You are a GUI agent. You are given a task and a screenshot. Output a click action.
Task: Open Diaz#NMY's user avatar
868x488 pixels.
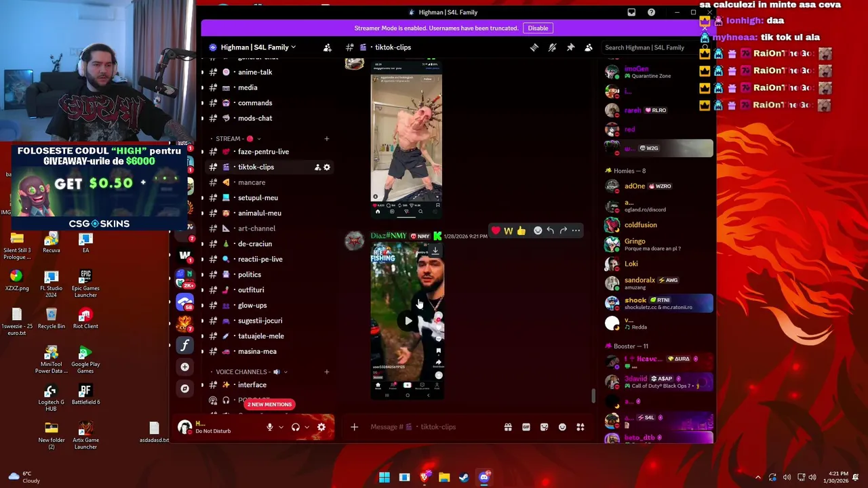[354, 241]
